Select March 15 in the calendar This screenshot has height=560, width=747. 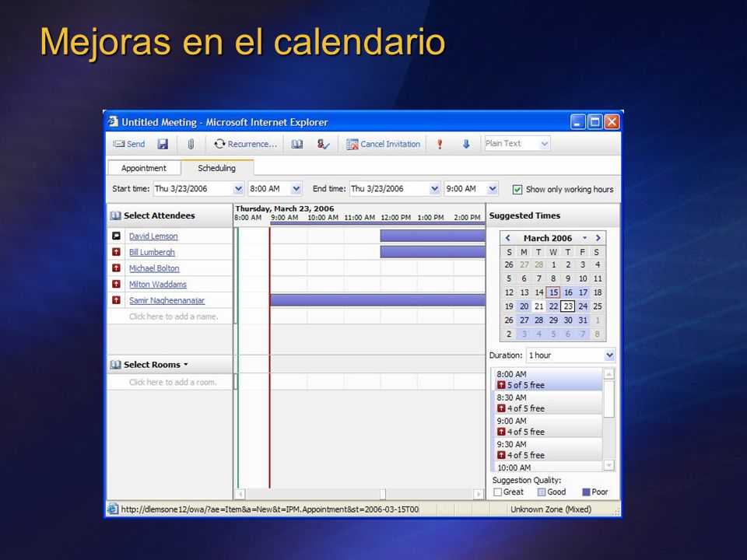(553, 292)
